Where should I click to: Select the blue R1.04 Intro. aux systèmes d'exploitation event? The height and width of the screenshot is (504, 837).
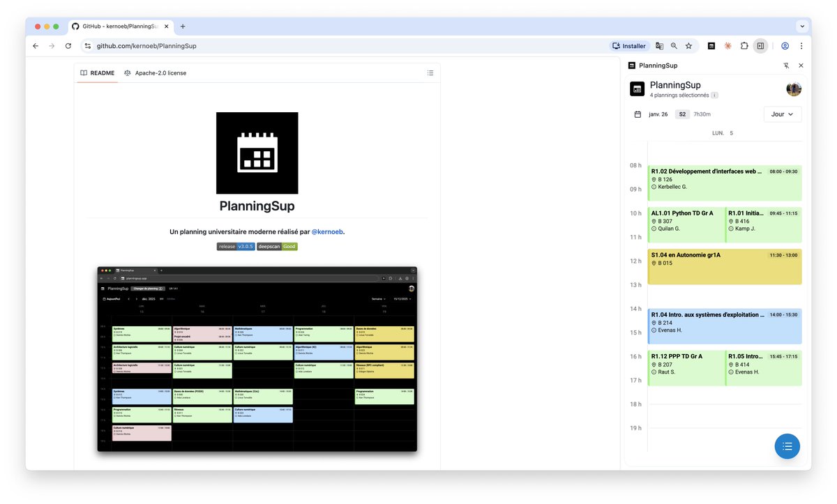point(725,326)
